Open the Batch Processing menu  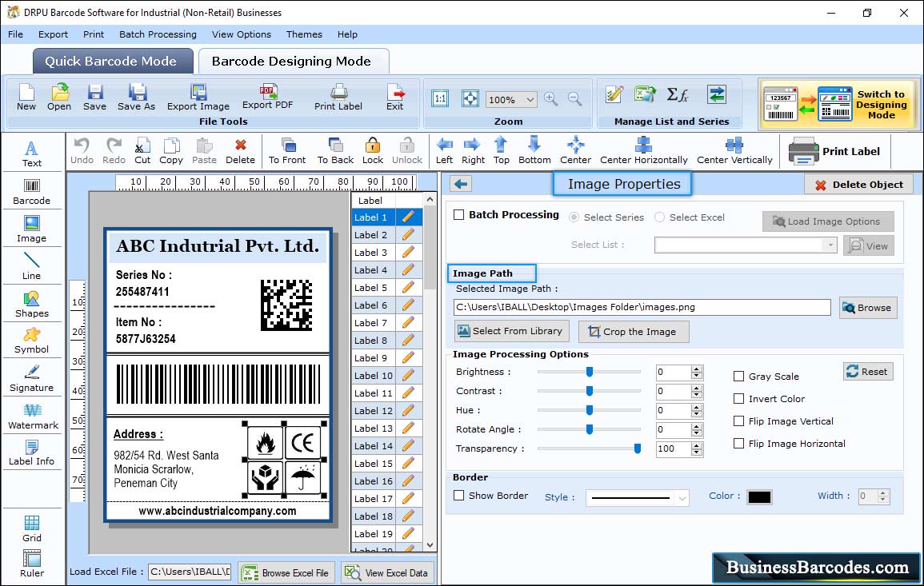click(x=158, y=34)
